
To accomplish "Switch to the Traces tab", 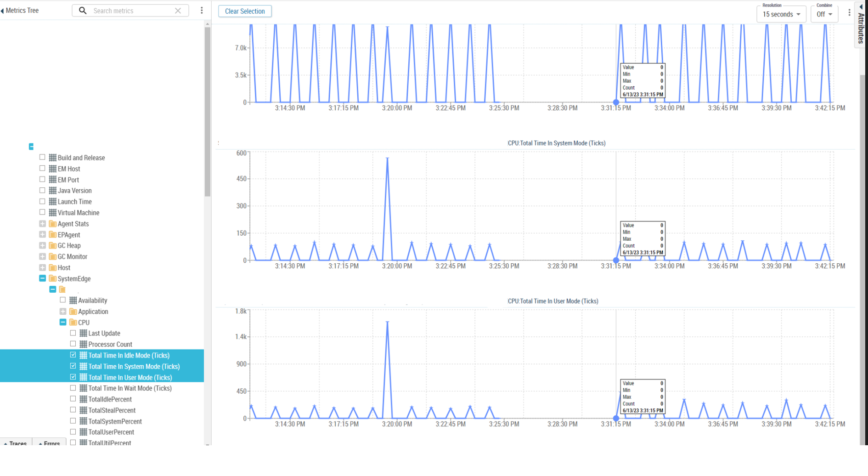I will (x=16, y=443).
